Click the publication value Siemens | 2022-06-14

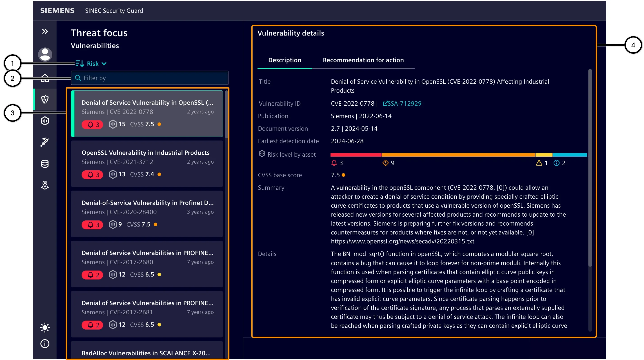361,116
